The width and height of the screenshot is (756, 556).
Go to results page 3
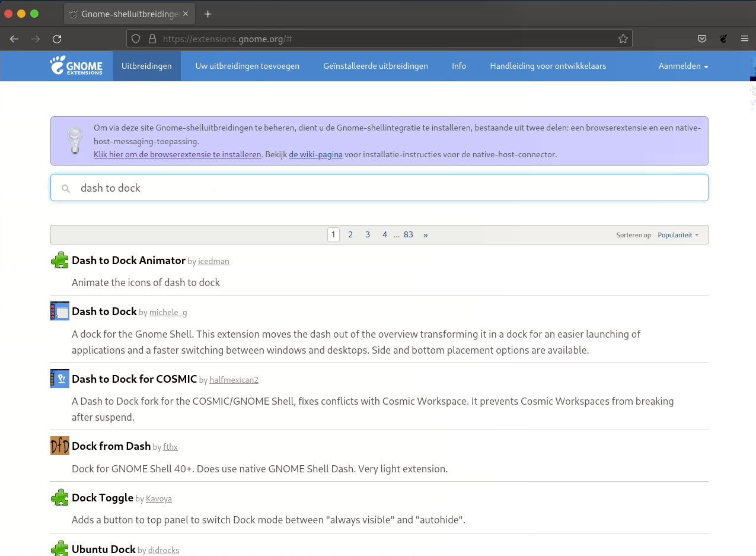point(368,234)
